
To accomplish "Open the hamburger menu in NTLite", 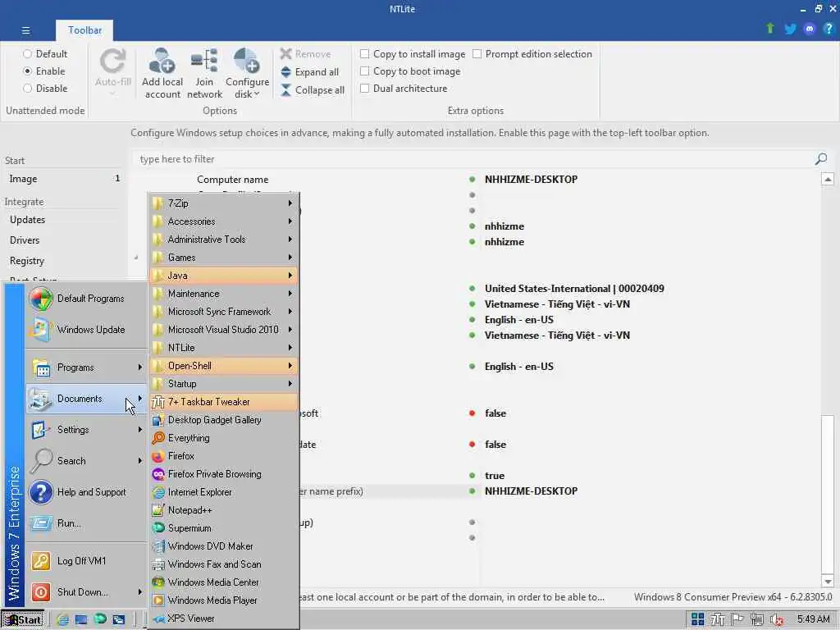I will tap(25, 30).
